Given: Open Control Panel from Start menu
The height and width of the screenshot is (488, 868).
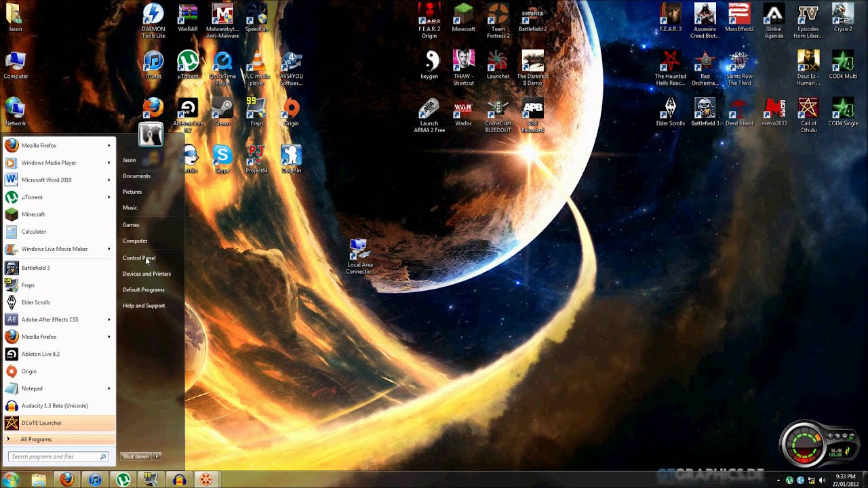Looking at the screenshot, I should 139,258.
